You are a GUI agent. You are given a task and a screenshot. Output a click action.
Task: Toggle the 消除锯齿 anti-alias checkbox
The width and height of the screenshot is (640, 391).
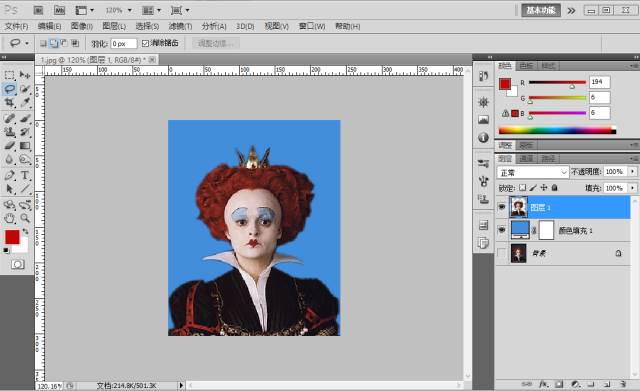pyautogui.click(x=145, y=43)
